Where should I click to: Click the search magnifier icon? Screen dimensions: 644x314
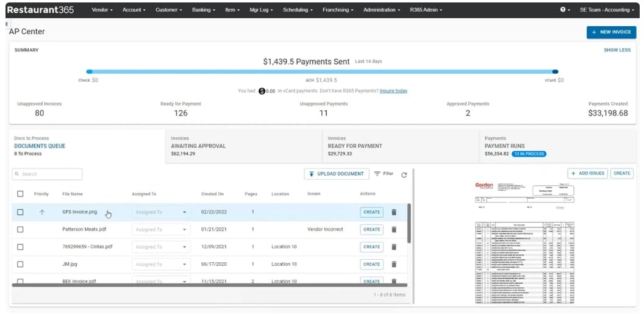[17, 174]
